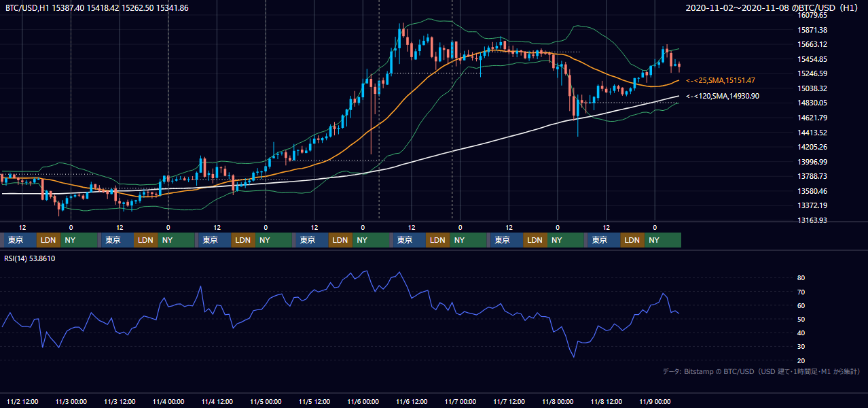The height and width of the screenshot is (408, 868).
Task: Select the RSI(14) 53.8610 indicator label
Action: coord(30,258)
